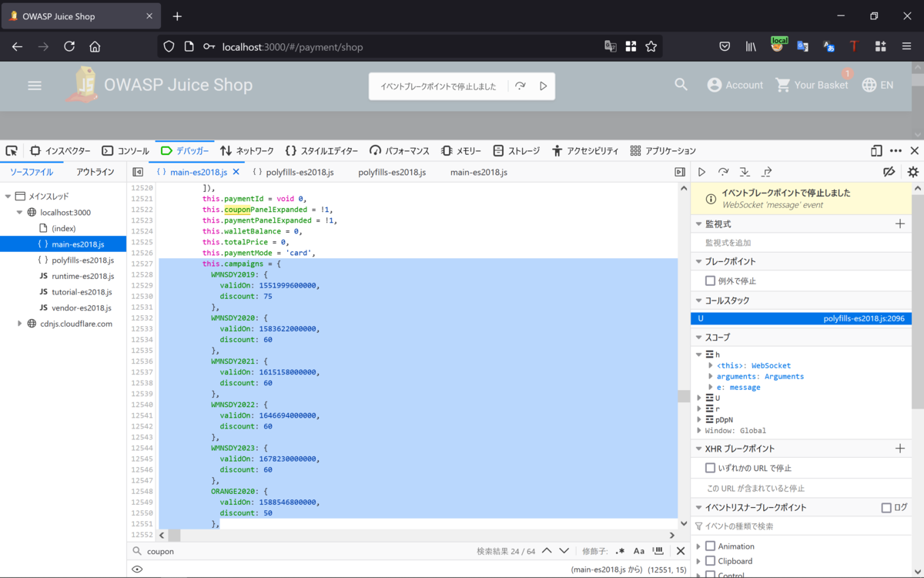
Task: Open the アウトライン outline tab
Action: click(95, 172)
